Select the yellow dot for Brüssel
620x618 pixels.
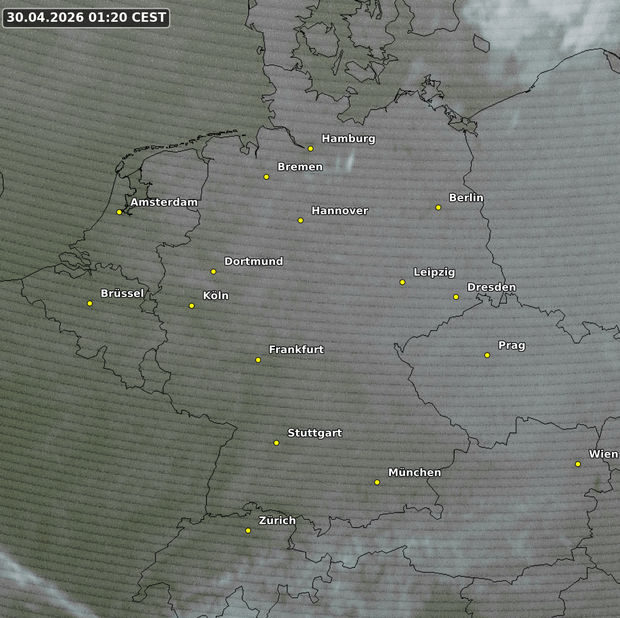tap(90, 303)
